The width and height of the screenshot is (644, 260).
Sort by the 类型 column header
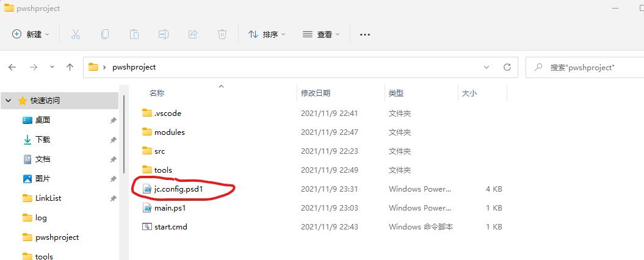point(396,93)
